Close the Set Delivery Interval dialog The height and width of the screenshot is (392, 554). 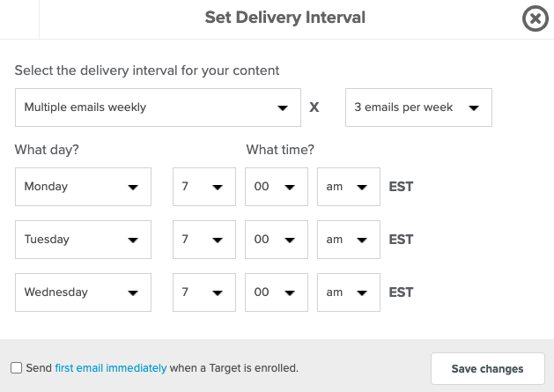click(x=536, y=18)
